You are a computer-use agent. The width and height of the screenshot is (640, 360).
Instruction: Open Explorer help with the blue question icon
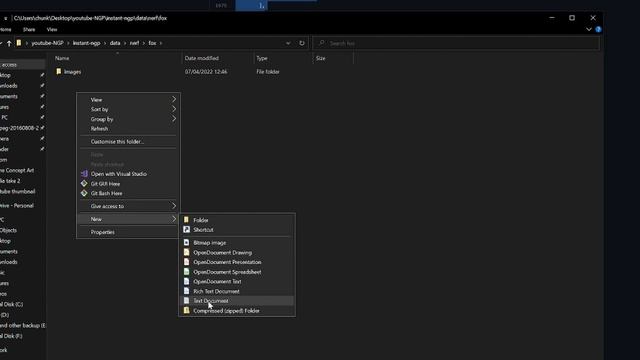coord(598,29)
